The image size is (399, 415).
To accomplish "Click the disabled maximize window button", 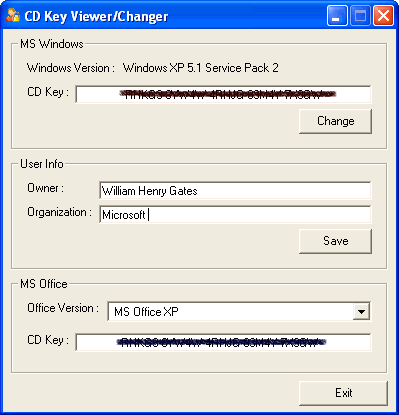I will 360,16.
